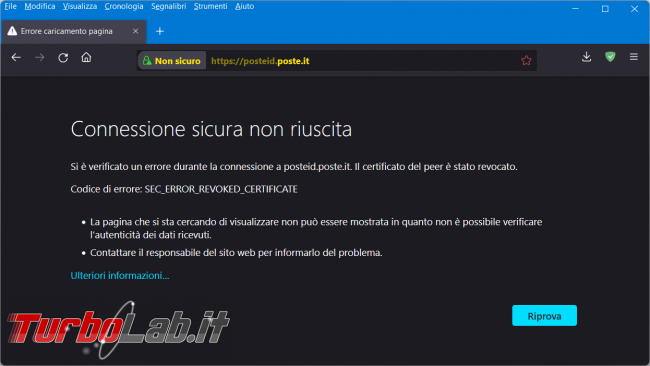Click the green shield extension icon
Viewport: 650px width, 366px height.
pyautogui.click(x=610, y=57)
